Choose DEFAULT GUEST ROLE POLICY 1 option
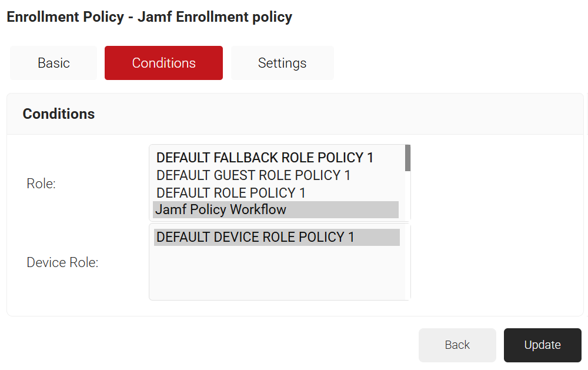 pos(253,175)
